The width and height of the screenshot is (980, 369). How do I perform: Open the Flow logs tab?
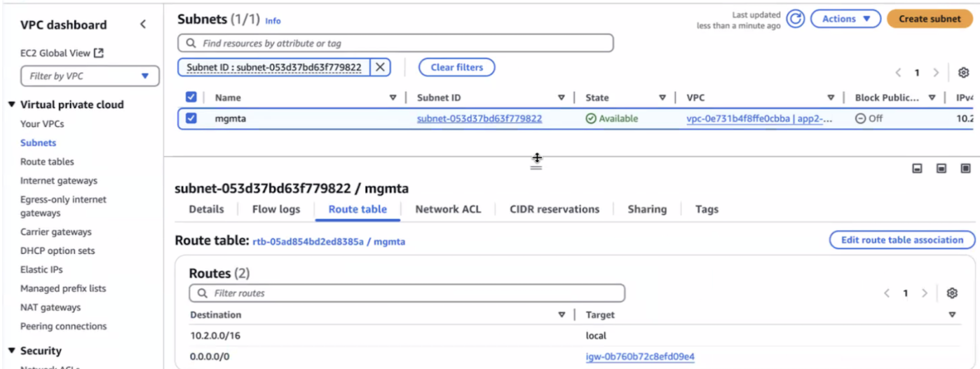point(276,209)
